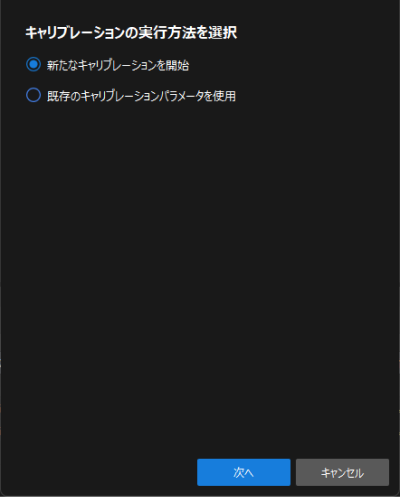Advance the wizard using the blue button
This screenshot has height=497, width=400.
click(x=244, y=472)
